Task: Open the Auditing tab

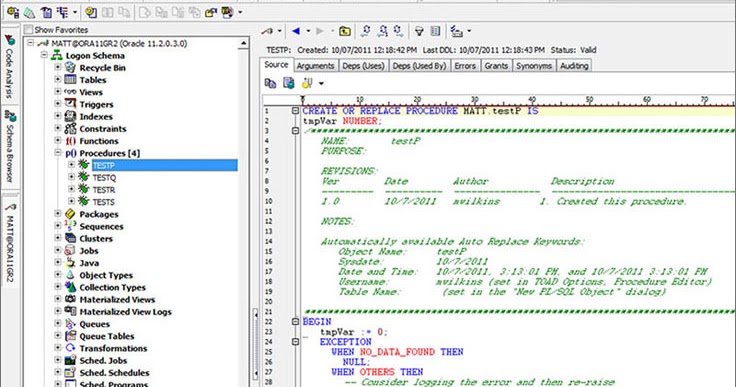Action: tap(574, 66)
